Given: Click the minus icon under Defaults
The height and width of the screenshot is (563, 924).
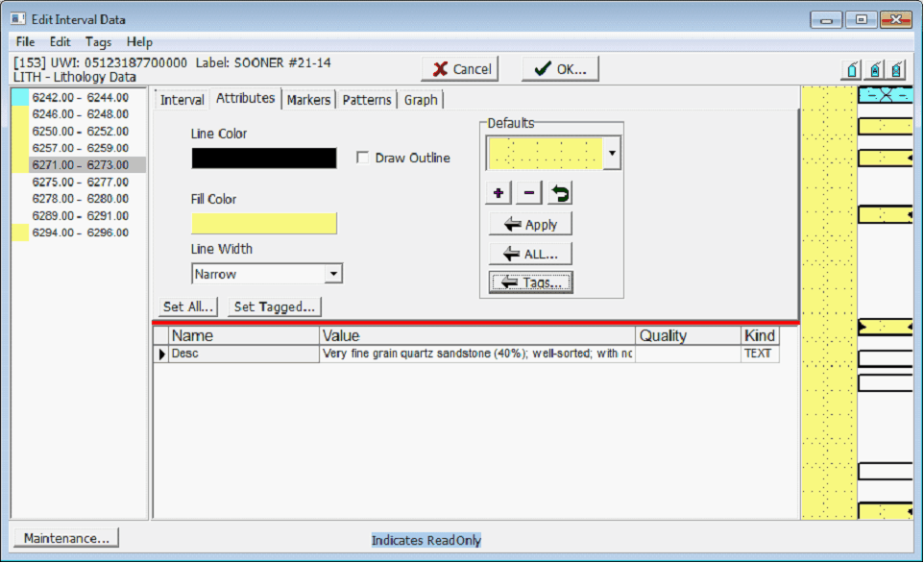Looking at the screenshot, I should pos(529,193).
